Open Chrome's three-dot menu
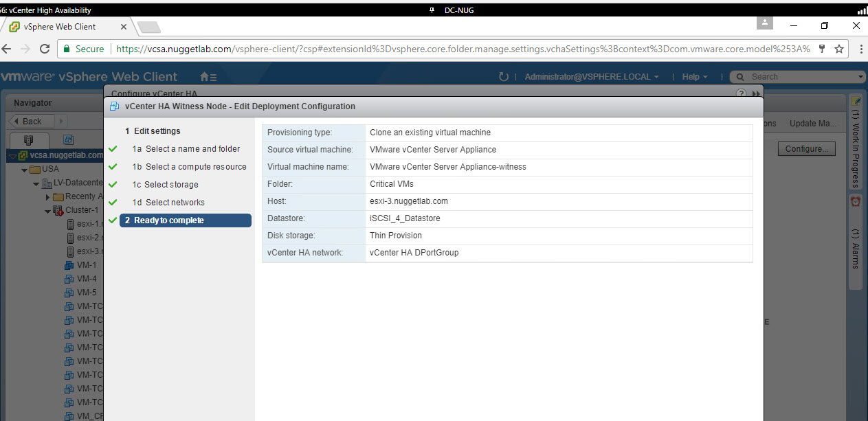This screenshot has height=421, width=868. coord(860,49)
